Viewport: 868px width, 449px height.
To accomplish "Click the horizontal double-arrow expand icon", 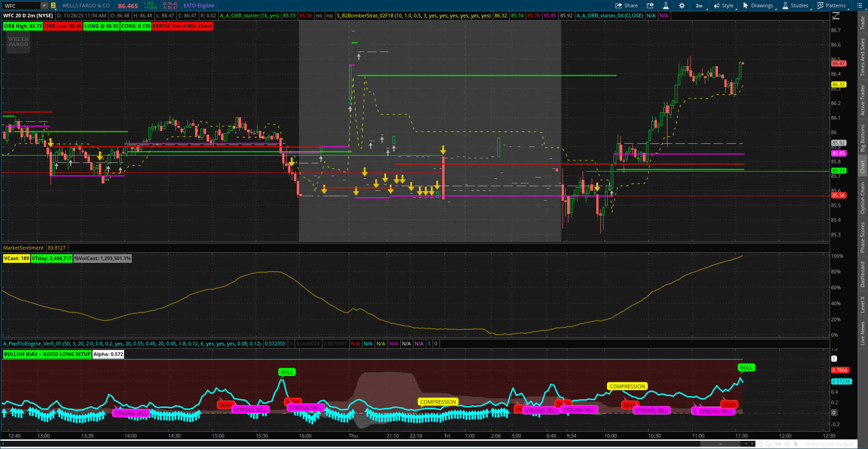I will [x=778, y=444].
